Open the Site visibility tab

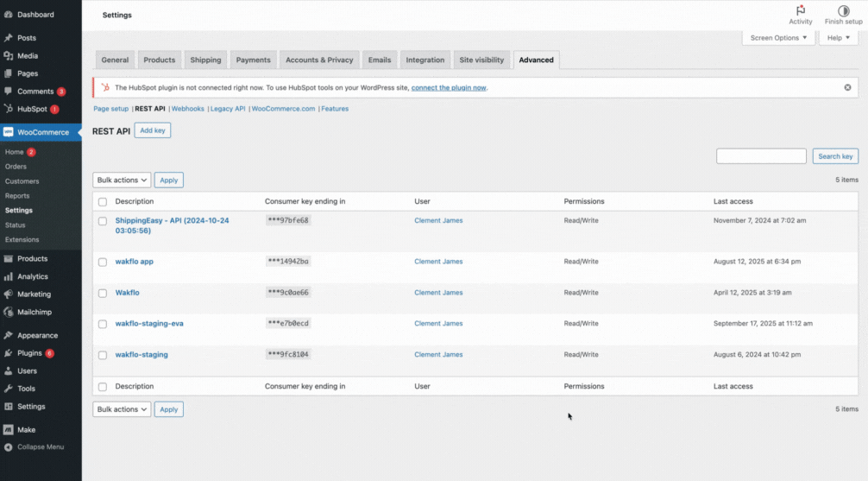pyautogui.click(x=481, y=60)
